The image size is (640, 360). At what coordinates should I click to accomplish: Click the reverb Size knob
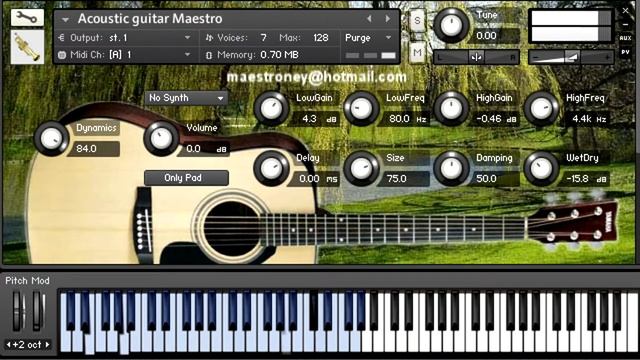(x=361, y=168)
